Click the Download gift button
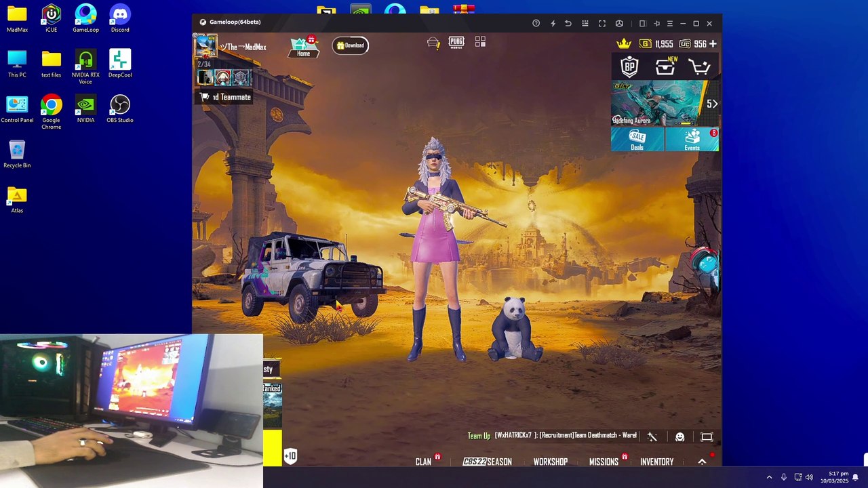Viewport: 868px width, 488px height. coord(351,45)
